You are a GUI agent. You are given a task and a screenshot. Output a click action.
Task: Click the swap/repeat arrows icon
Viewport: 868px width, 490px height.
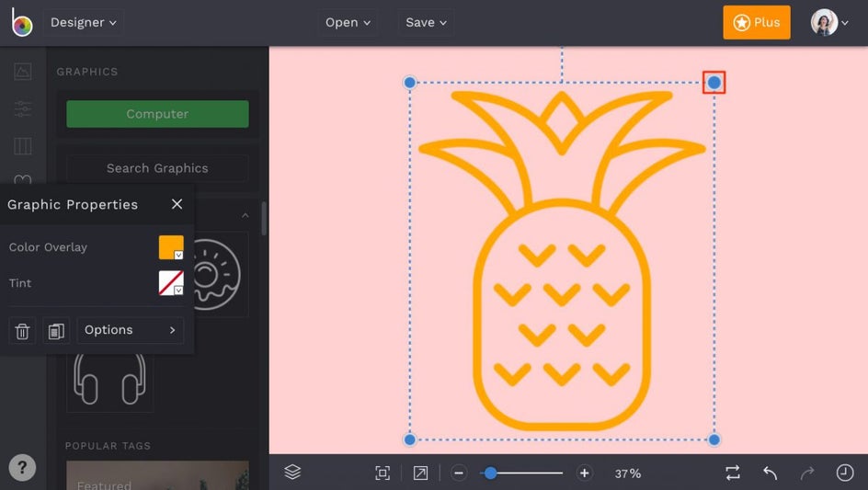(732, 473)
